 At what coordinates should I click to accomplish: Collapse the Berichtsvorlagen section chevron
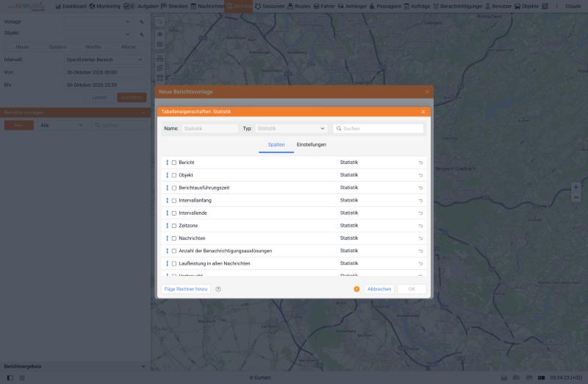click(143, 113)
